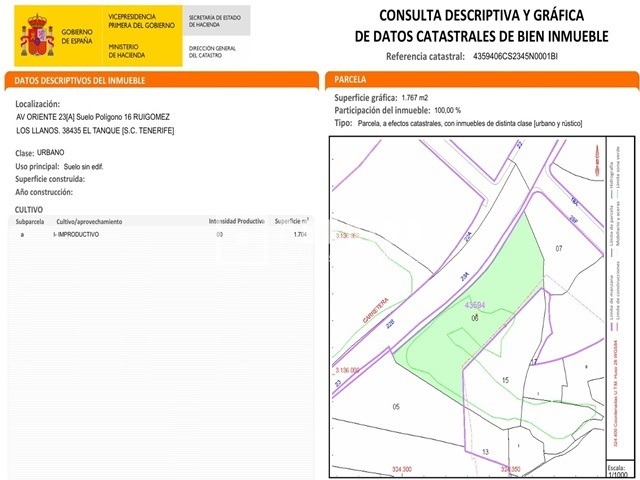Click address line 'LOS LLANOS. 38435 EL TANQUE'
This screenshot has width=640, height=480.
tap(95, 131)
